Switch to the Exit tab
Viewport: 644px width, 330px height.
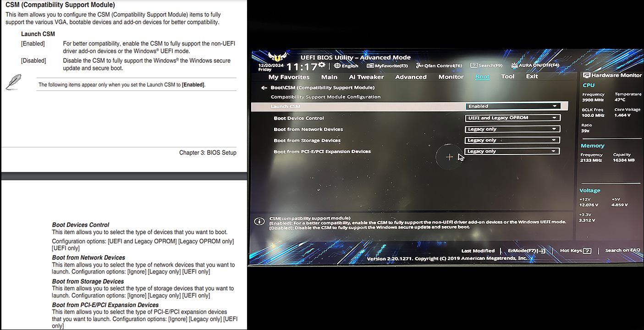pos(532,76)
